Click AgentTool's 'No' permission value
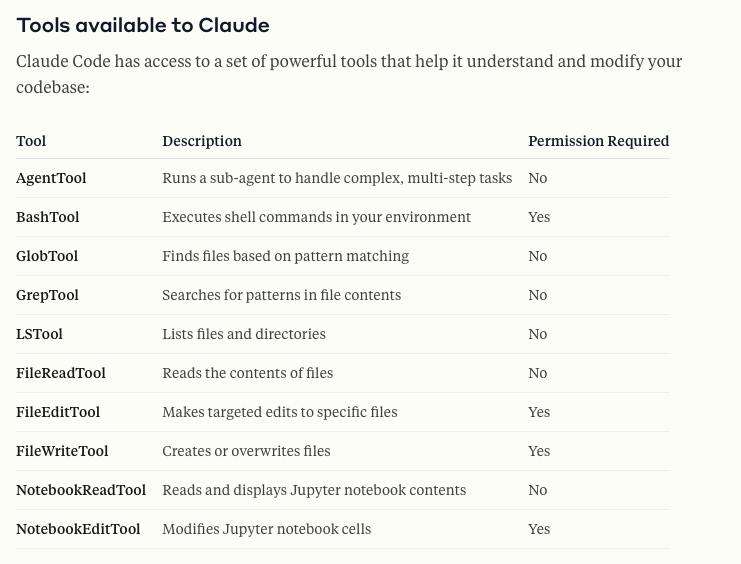741x564 pixels. [538, 178]
